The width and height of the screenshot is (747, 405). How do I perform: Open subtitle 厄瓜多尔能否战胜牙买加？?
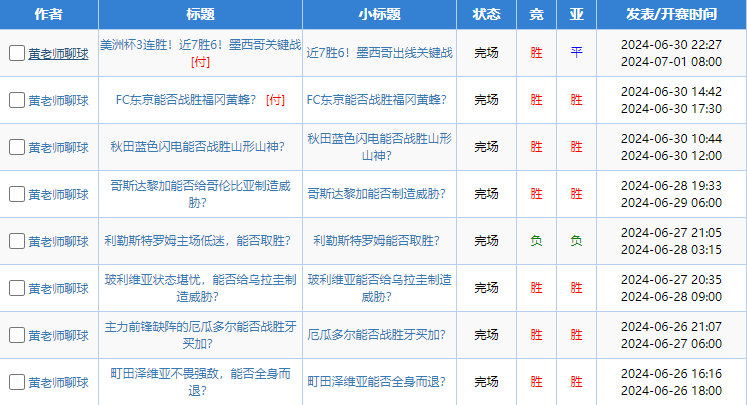click(x=376, y=335)
